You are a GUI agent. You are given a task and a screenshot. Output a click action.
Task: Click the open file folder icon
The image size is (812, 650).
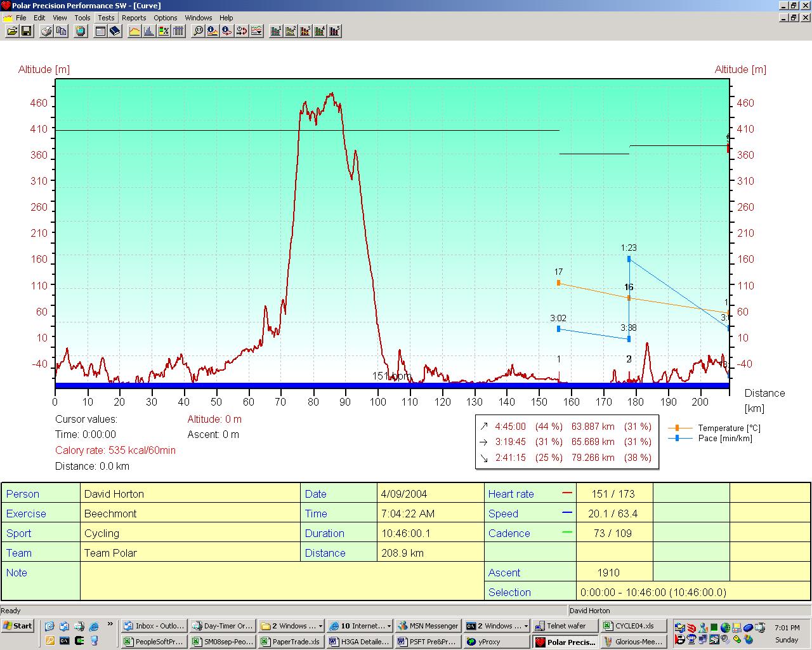pyautogui.click(x=12, y=31)
